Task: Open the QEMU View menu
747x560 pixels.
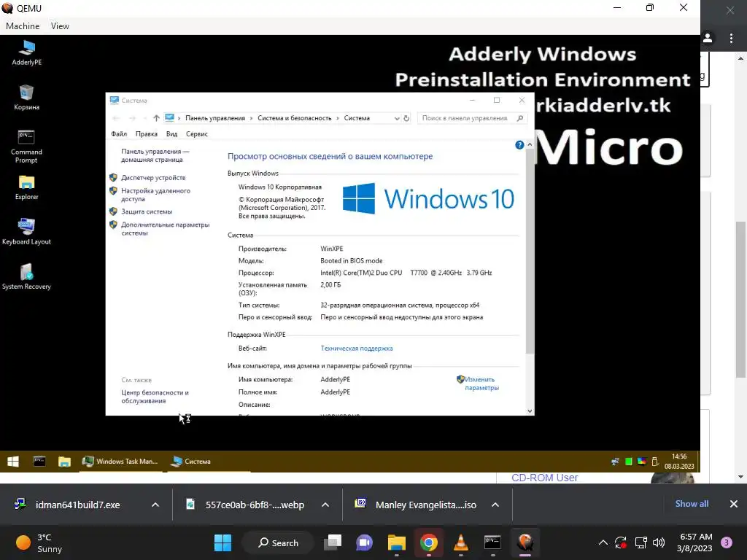Action: pos(60,26)
